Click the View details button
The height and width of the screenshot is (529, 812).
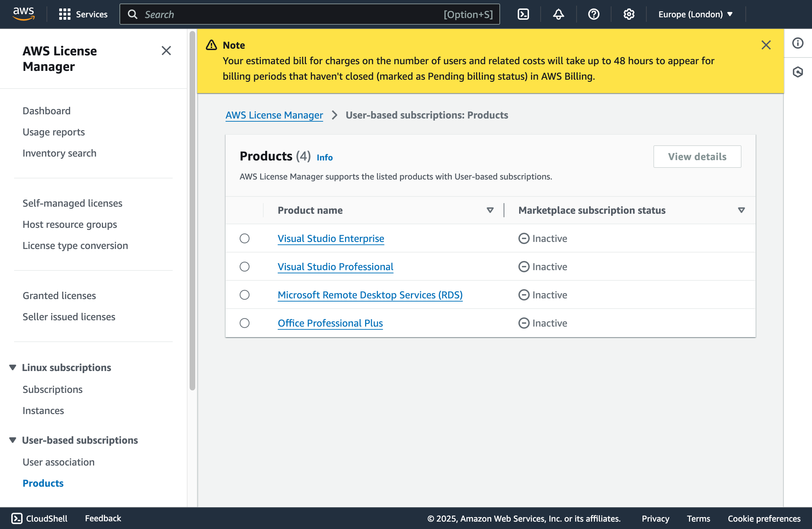click(x=697, y=157)
